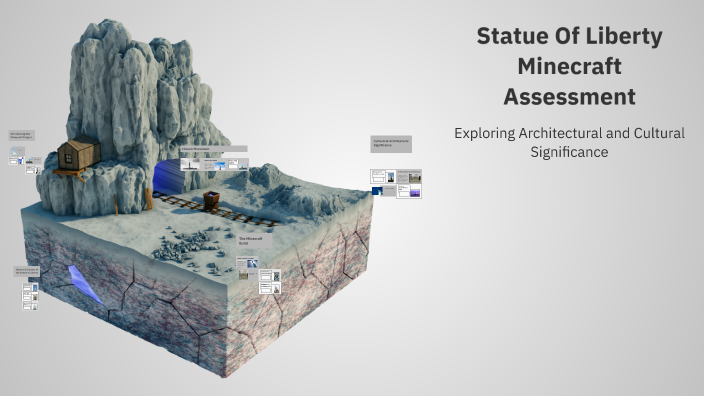This screenshot has width=704, height=396.
Task: Select the Statue Of Liberty Minecraft Assessment title
Action: click(569, 66)
